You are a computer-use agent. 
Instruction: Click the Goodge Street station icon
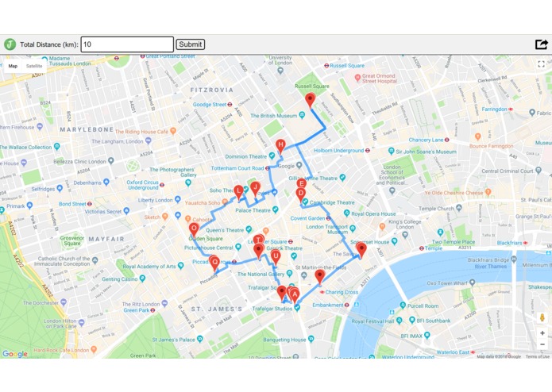(230, 105)
